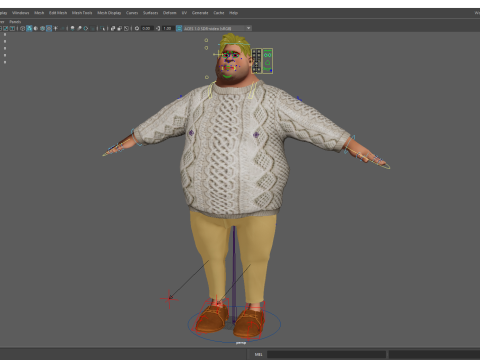Open the Mesh menu

click(x=39, y=13)
